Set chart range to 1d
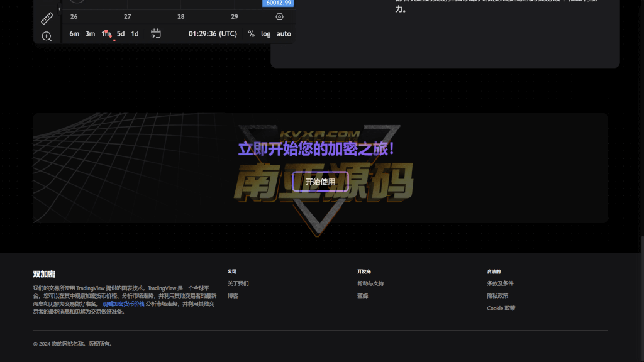This screenshot has height=362, width=644. coord(135,34)
